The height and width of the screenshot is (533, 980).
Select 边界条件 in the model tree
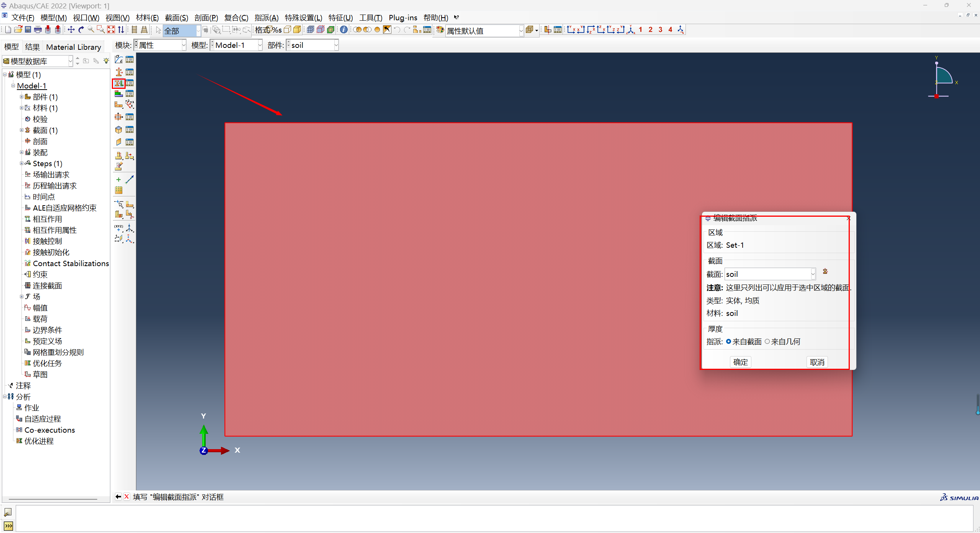click(47, 330)
